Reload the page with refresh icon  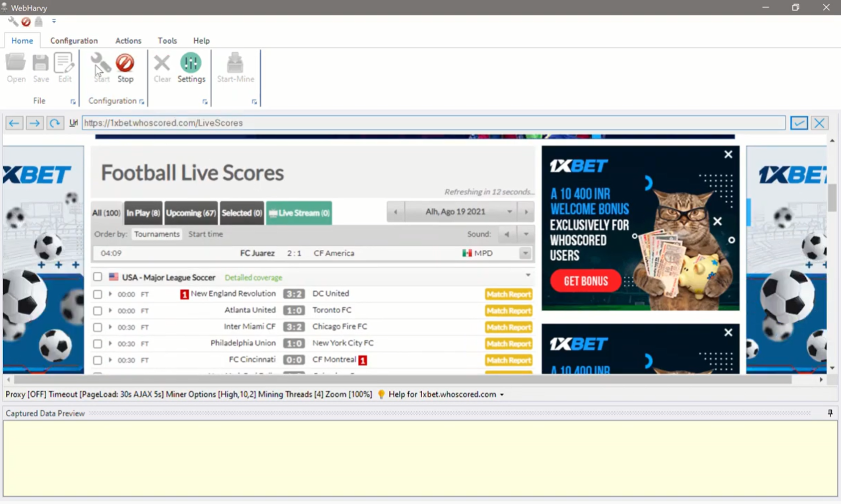[55, 123]
